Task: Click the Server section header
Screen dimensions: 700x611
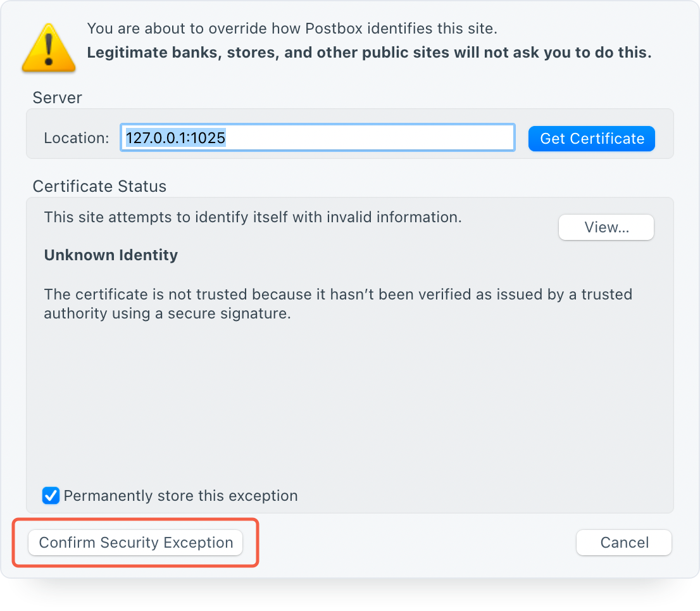Action: click(57, 98)
